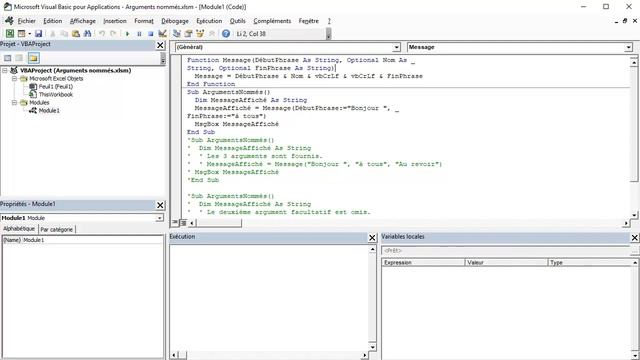
Task: Click the code window vertical scrollbar down arrow
Action: click(634, 215)
